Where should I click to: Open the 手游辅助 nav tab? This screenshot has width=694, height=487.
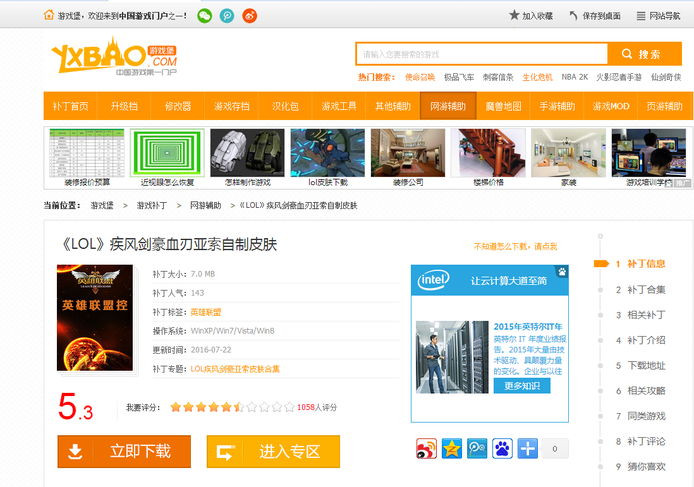[557, 106]
